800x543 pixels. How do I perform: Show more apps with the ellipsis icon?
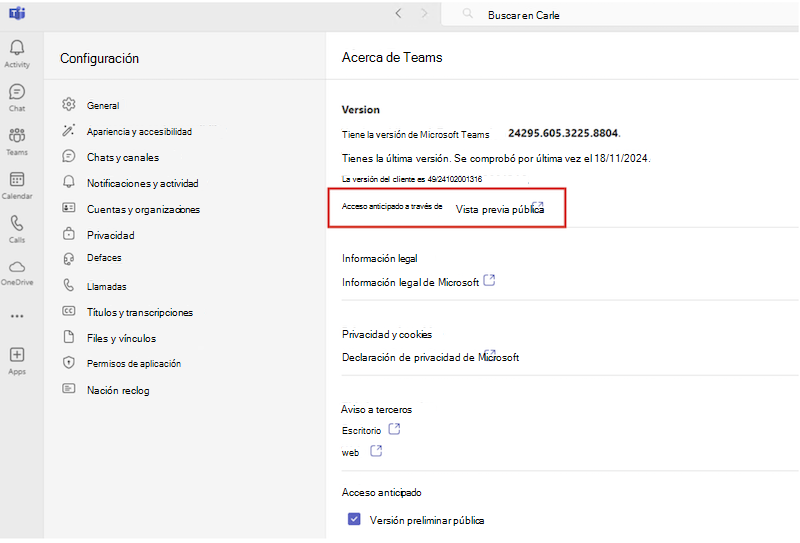(17, 316)
